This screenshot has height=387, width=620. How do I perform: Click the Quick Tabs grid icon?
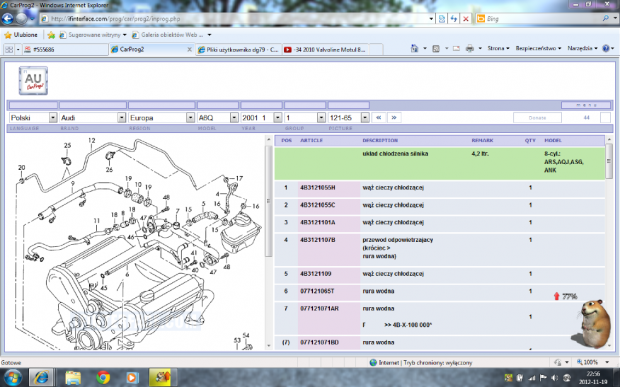[x=9, y=49]
